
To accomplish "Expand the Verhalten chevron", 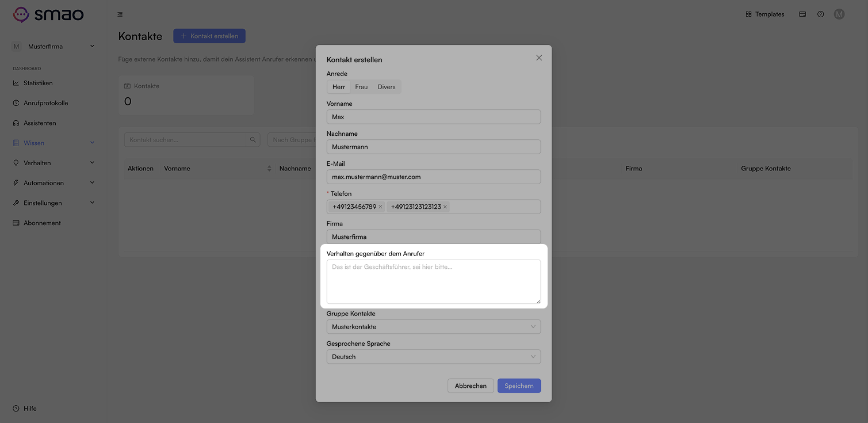I will point(92,163).
